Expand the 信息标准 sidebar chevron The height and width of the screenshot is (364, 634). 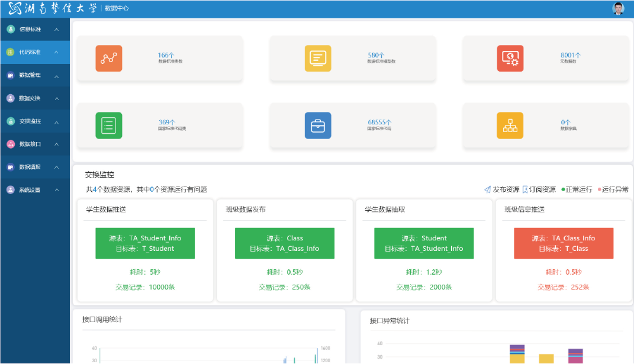(56, 30)
